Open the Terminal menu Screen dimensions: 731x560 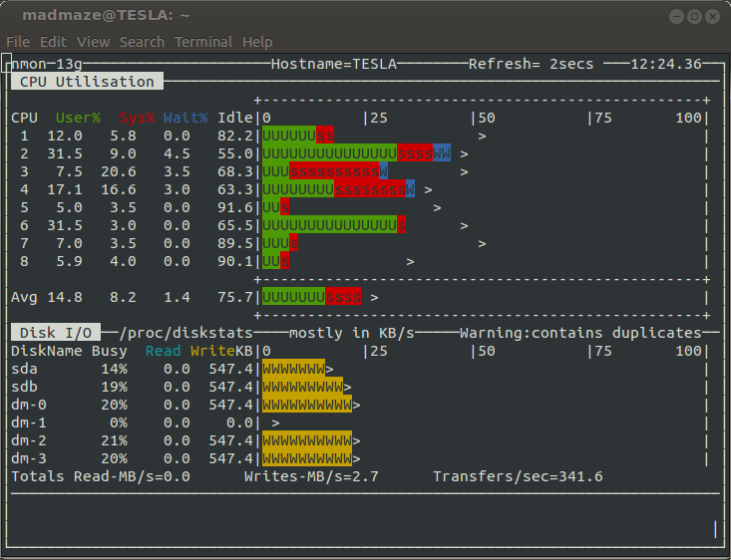(x=203, y=42)
